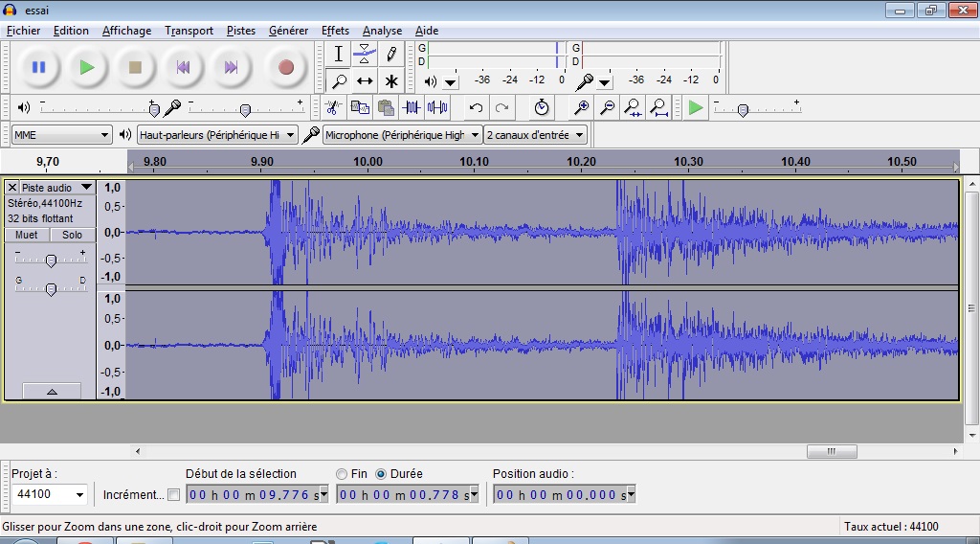980x544 pixels.
Task: Click the output volume slider handle
Action: click(154, 110)
